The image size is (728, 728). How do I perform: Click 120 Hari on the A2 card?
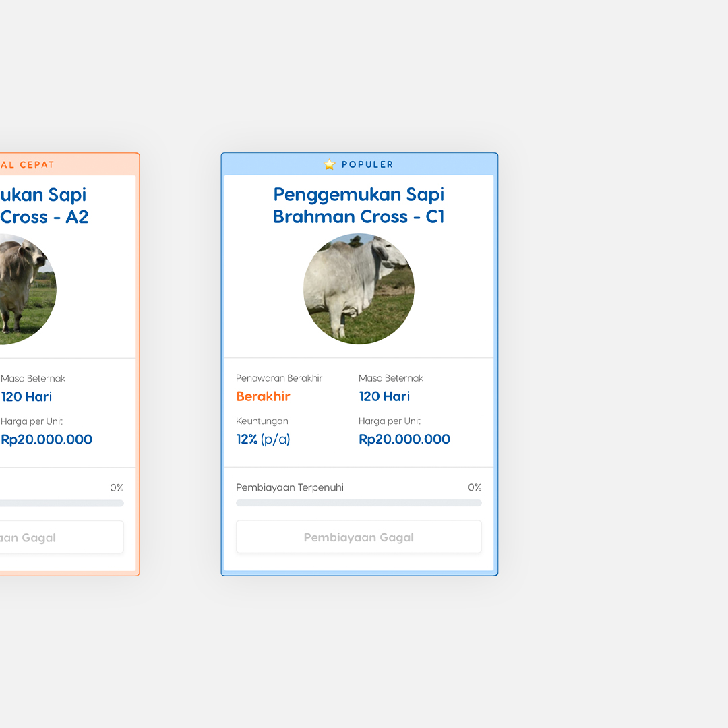pos(26,396)
